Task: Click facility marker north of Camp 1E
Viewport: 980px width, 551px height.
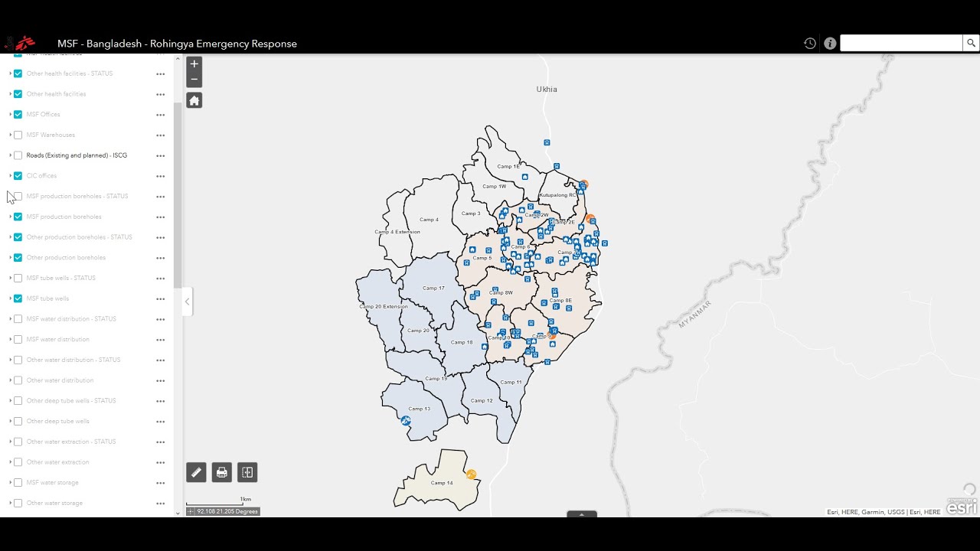Action: pos(547,142)
